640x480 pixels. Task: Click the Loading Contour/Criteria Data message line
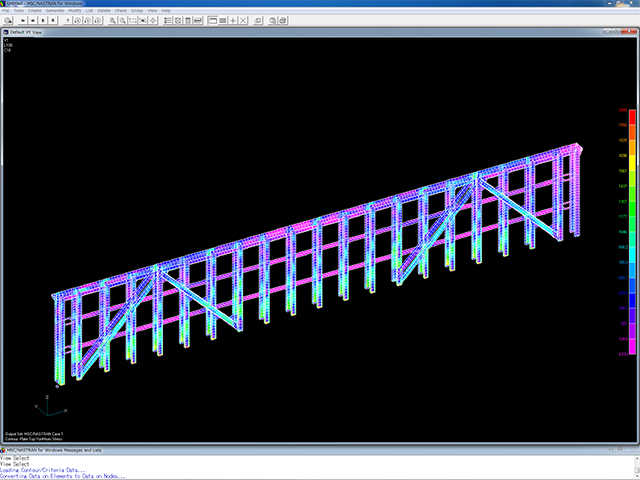click(x=45, y=469)
